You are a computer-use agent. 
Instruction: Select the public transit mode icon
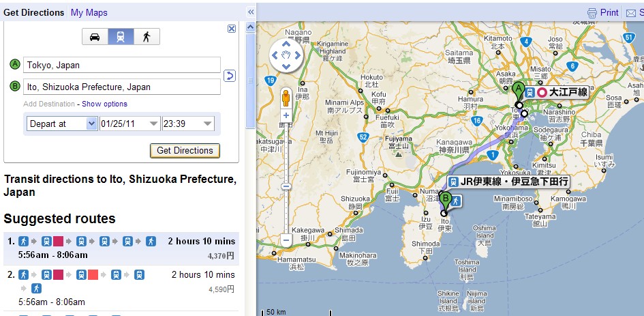pyautogui.click(x=121, y=37)
